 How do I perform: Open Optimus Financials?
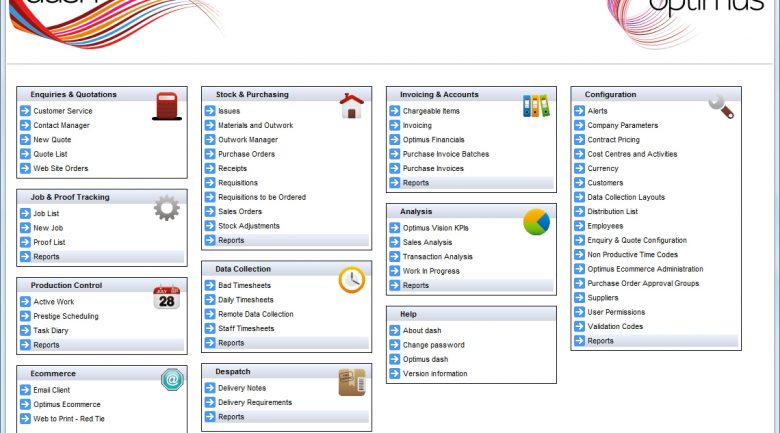coord(433,140)
